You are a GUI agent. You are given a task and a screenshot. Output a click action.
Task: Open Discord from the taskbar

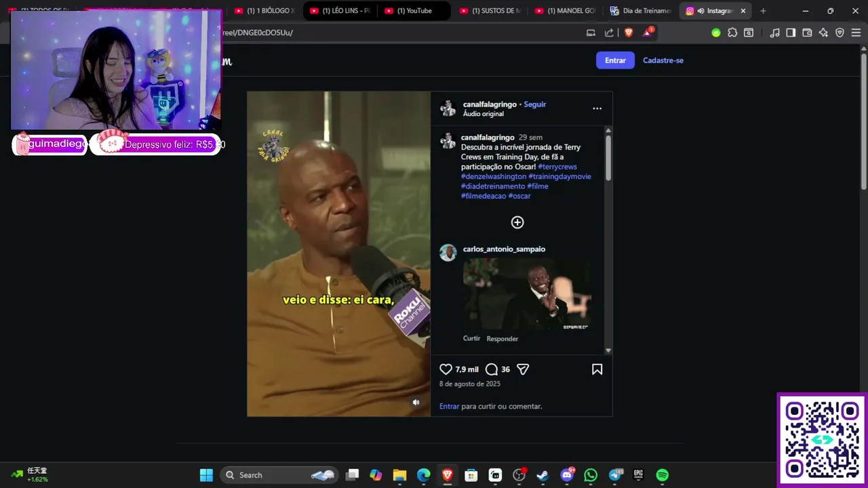(x=568, y=475)
